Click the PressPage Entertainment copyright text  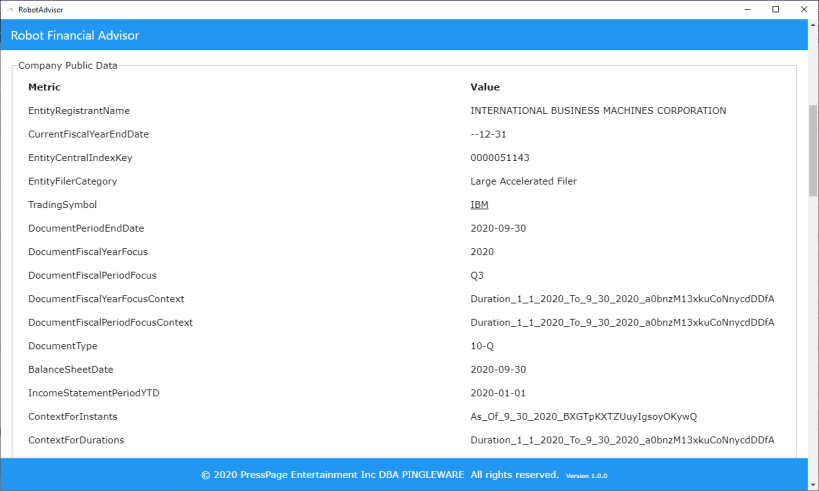pos(380,475)
